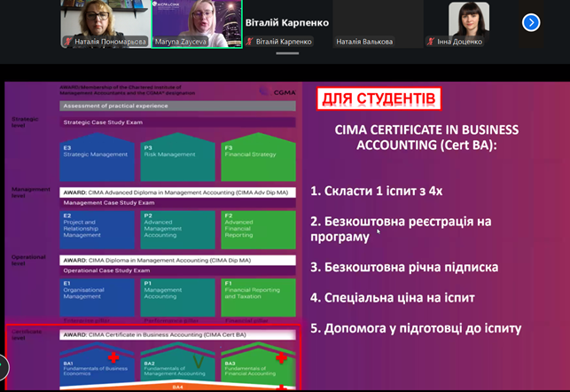Click the red plus on BA1 block
Viewport: 570px width, 392px height.
click(x=113, y=357)
